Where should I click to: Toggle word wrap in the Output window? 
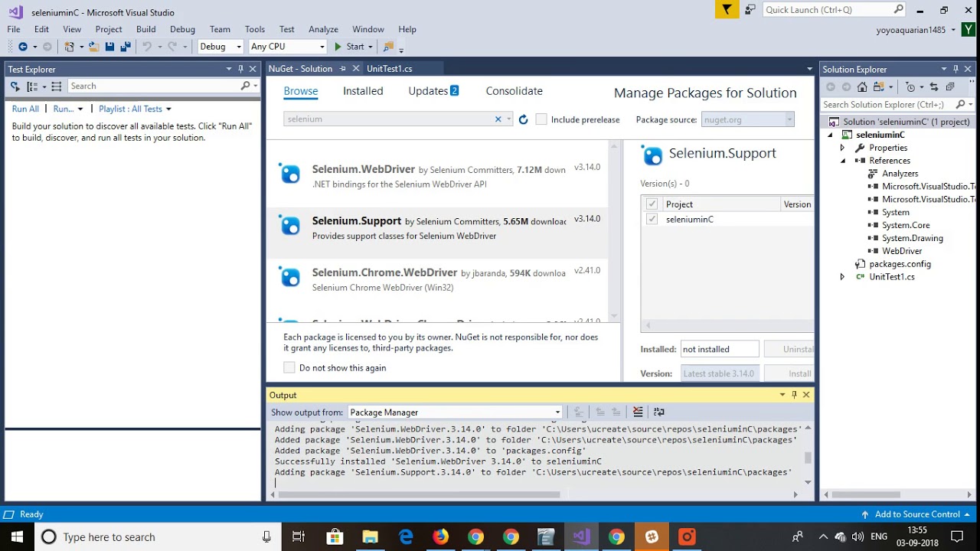pos(659,412)
